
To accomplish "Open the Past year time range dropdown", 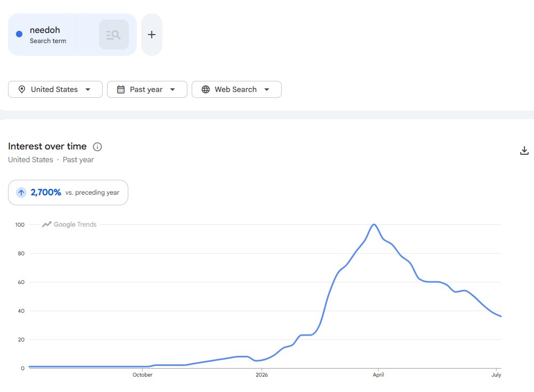I will point(147,89).
